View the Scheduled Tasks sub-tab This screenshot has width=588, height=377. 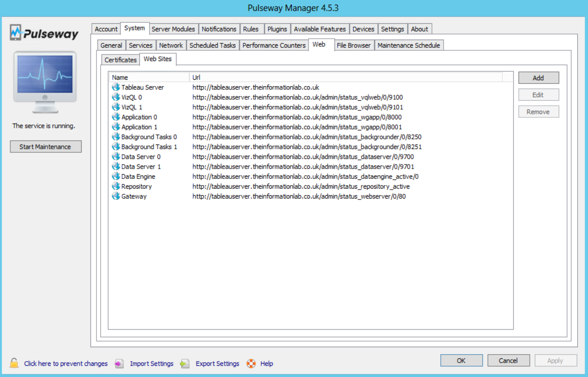tap(212, 45)
